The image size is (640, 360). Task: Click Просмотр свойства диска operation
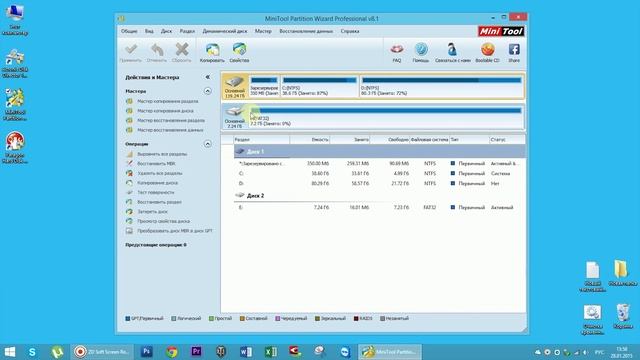pos(163,221)
